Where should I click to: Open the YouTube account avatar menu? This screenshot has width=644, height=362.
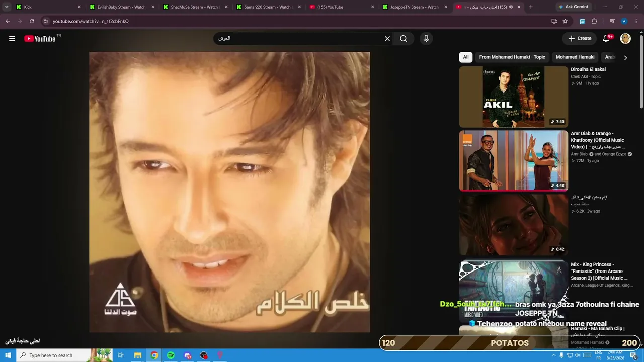[625, 39]
